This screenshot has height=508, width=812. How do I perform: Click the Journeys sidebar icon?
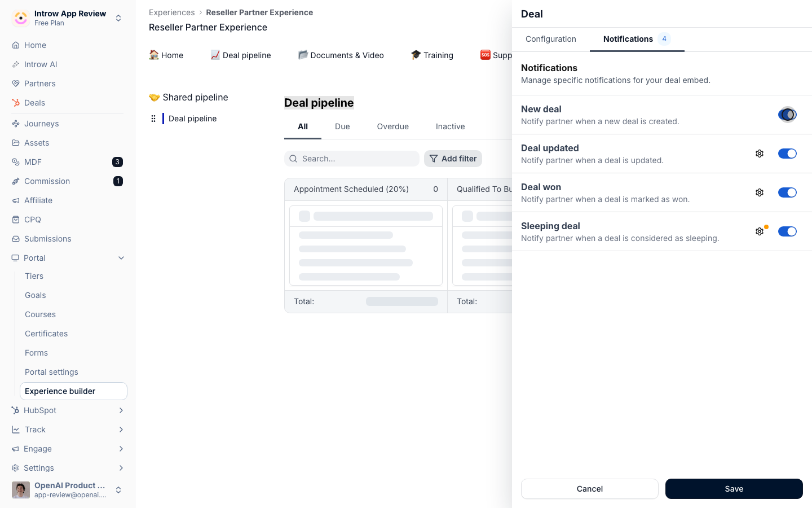(x=16, y=124)
